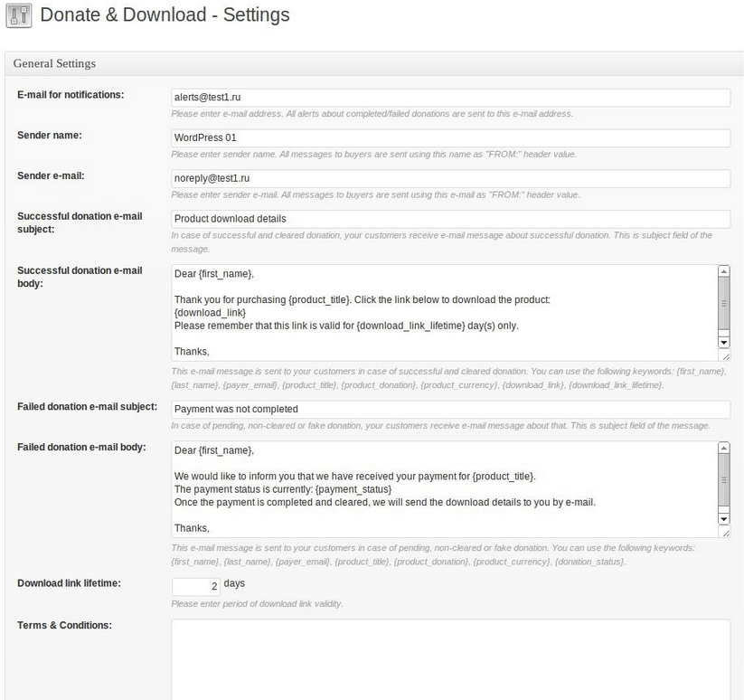Click the Failed donation e-mail subject field
This screenshot has width=744, height=700.
pyautogui.click(x=450, y=409)
